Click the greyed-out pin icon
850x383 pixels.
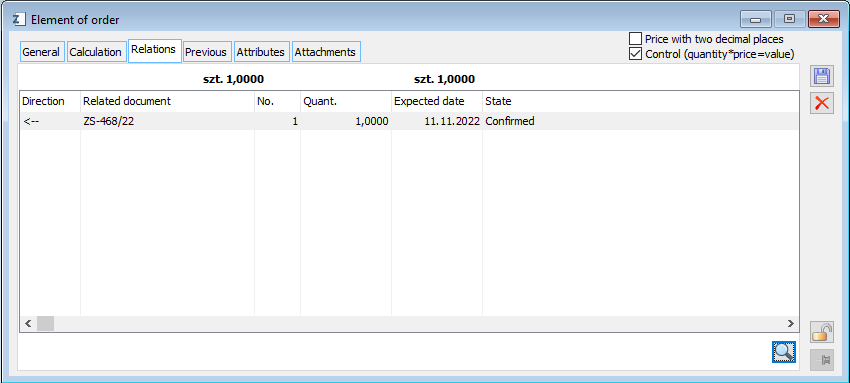click(x=822, y=360)
